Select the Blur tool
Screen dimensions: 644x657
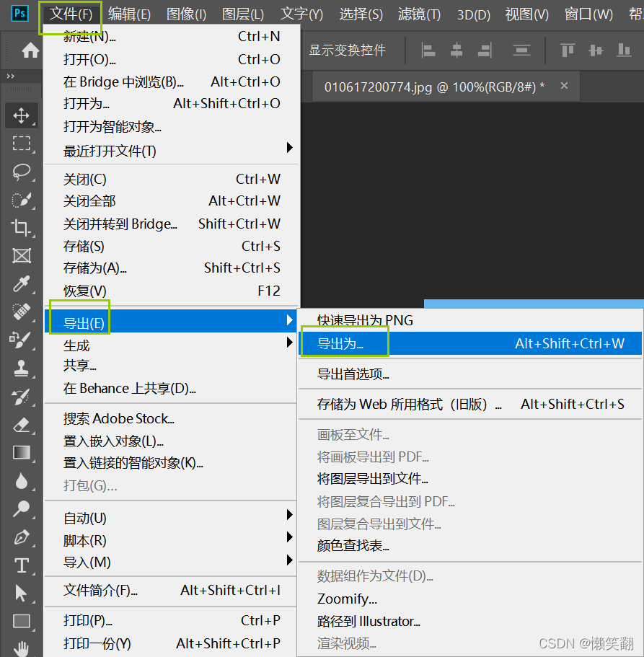point(22,481)
